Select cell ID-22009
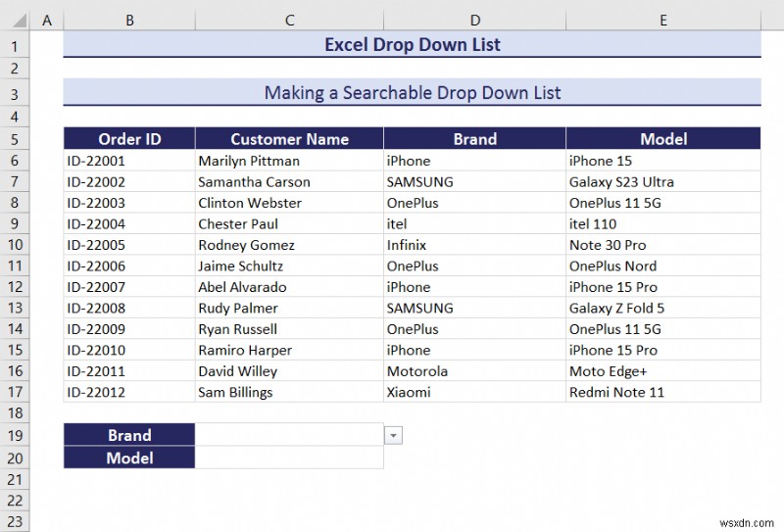This screenshot has height=532, width=784. click(129, 328)
